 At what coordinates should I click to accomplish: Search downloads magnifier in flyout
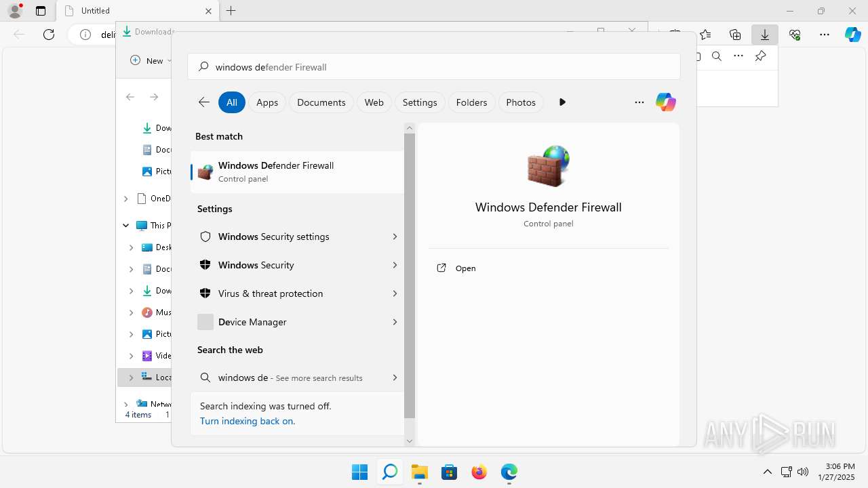[x=717, y=56]
